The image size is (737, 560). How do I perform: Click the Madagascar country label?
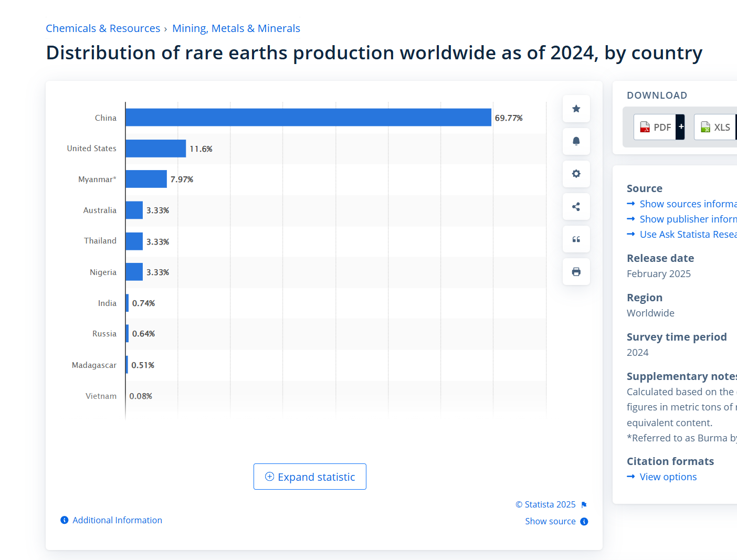pyautogui.click(x=94, y=365)
